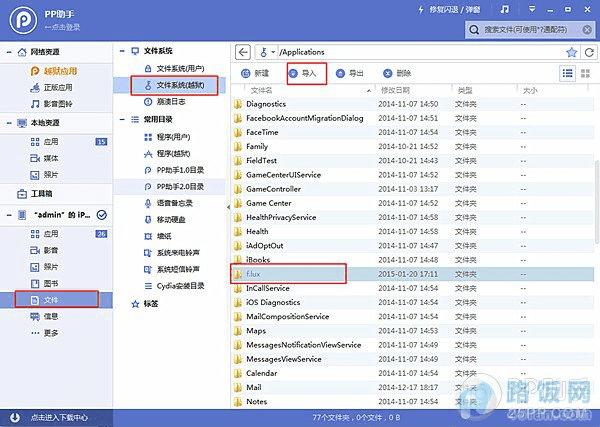Select the f.lux folder row
This screenshot has height=427, width=600.
click(412, 274)
